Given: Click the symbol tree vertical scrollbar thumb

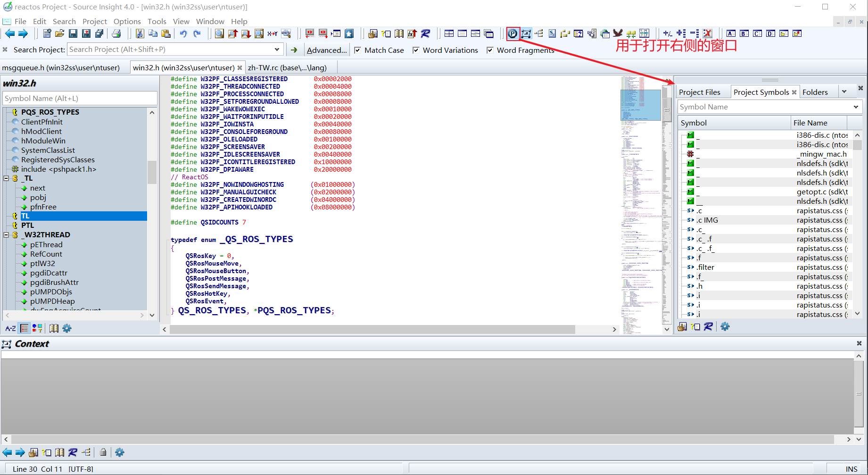Looking at the screenshot, I should [x=152, y=172].
